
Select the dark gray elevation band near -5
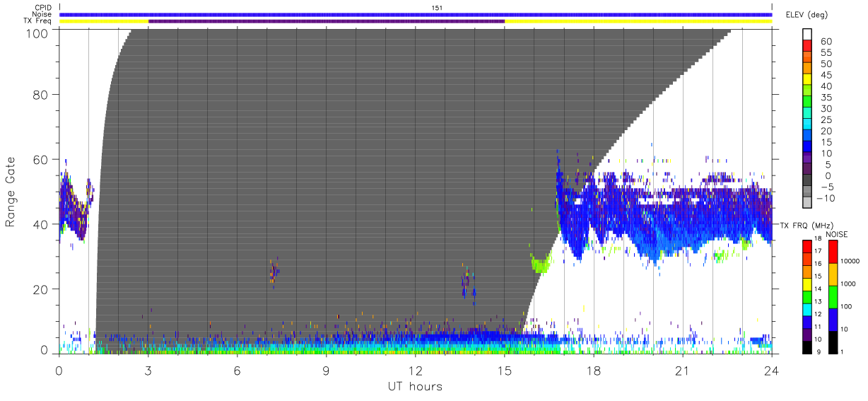click(x=809, y=181)
